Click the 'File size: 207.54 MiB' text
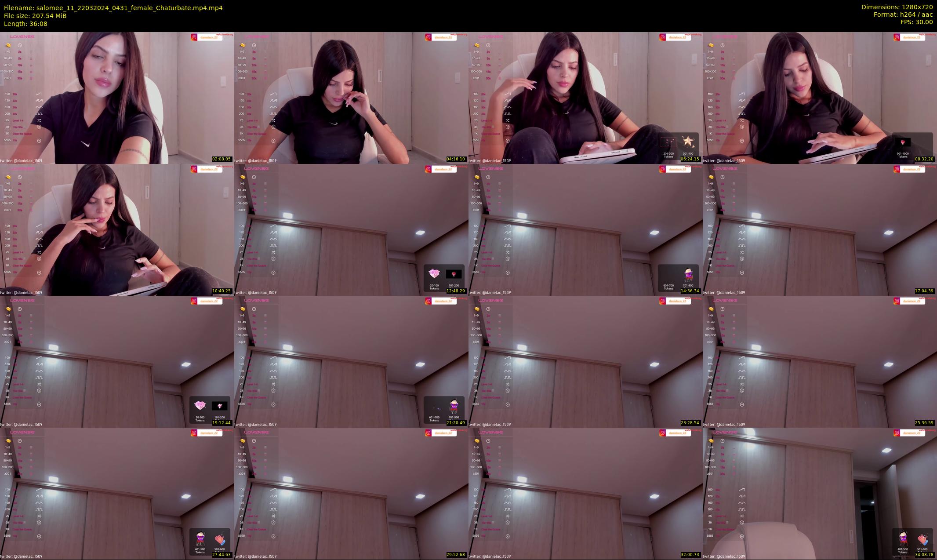937x560 pixels. coord(35,16)
